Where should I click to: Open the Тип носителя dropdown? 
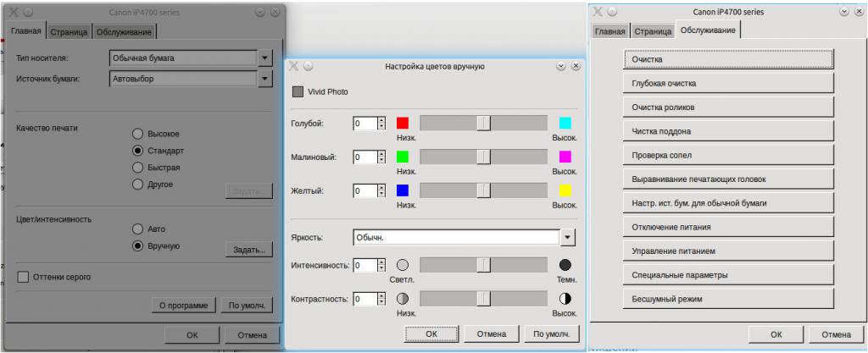coord(265,58)
